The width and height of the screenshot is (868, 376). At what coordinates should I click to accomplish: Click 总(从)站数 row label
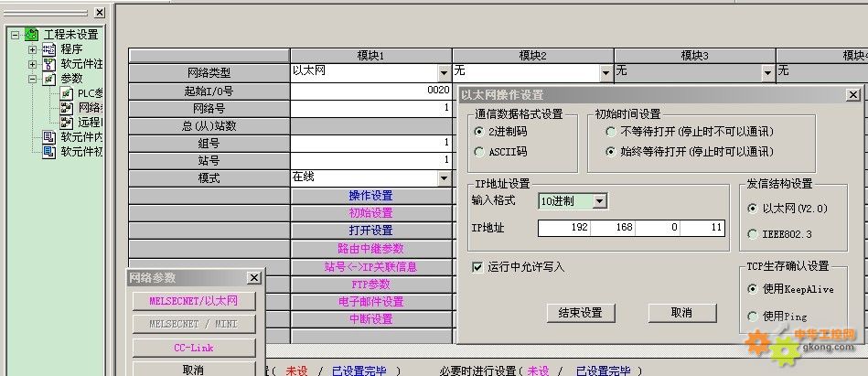(209, 126)
